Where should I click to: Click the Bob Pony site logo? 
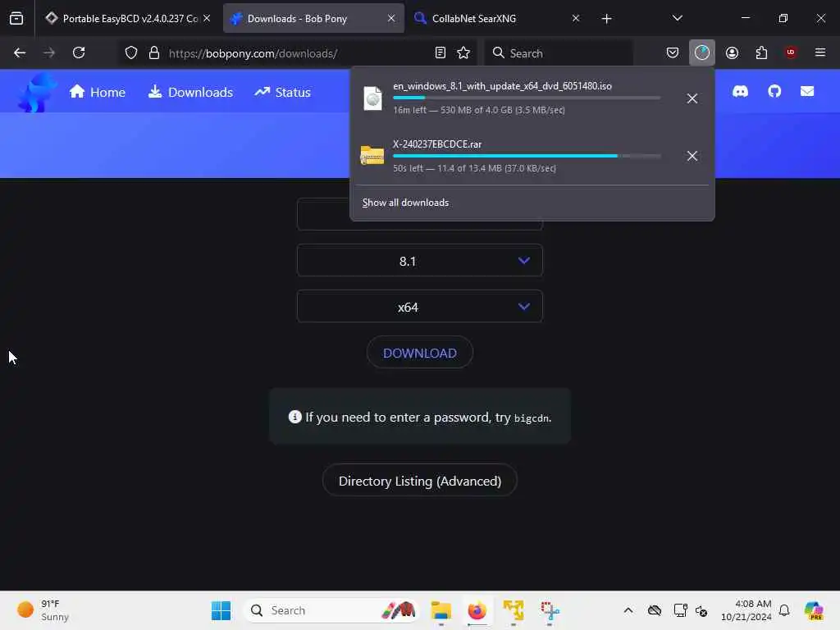click(x=36, y=93)
